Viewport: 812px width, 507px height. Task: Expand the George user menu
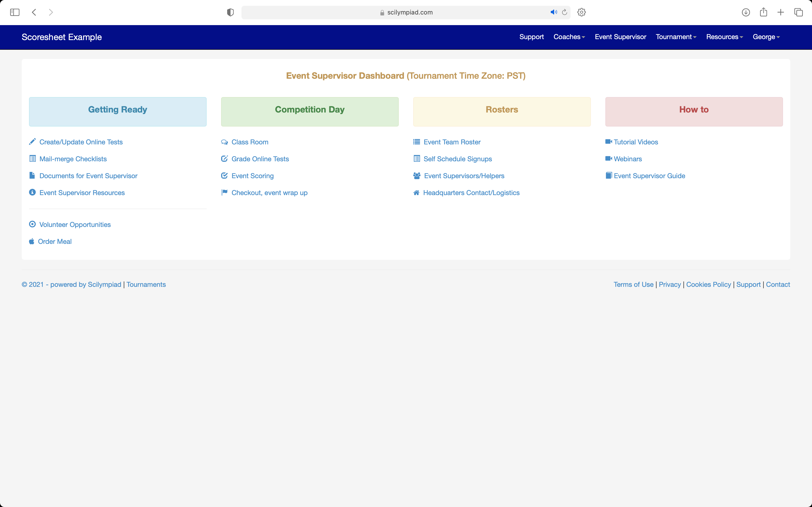click(766, 37)
